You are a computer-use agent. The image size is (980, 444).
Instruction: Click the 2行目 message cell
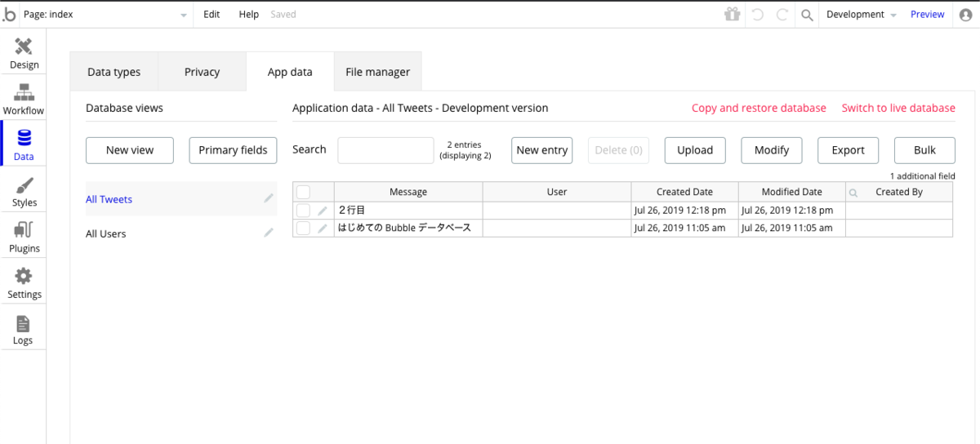coord(408,211)
